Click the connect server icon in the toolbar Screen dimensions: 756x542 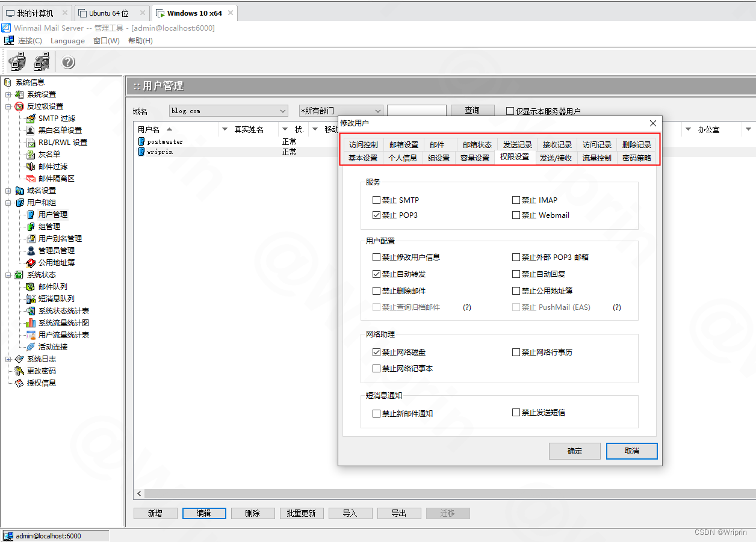pos(17,61)
